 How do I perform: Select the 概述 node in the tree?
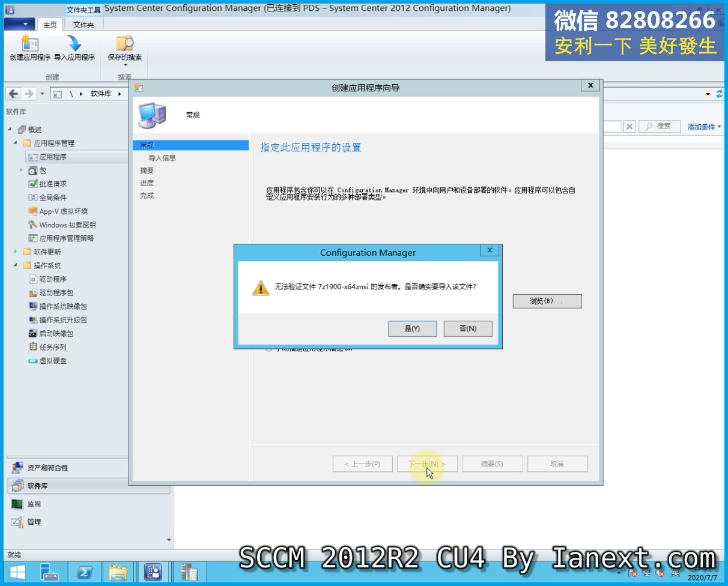[35, 130]
